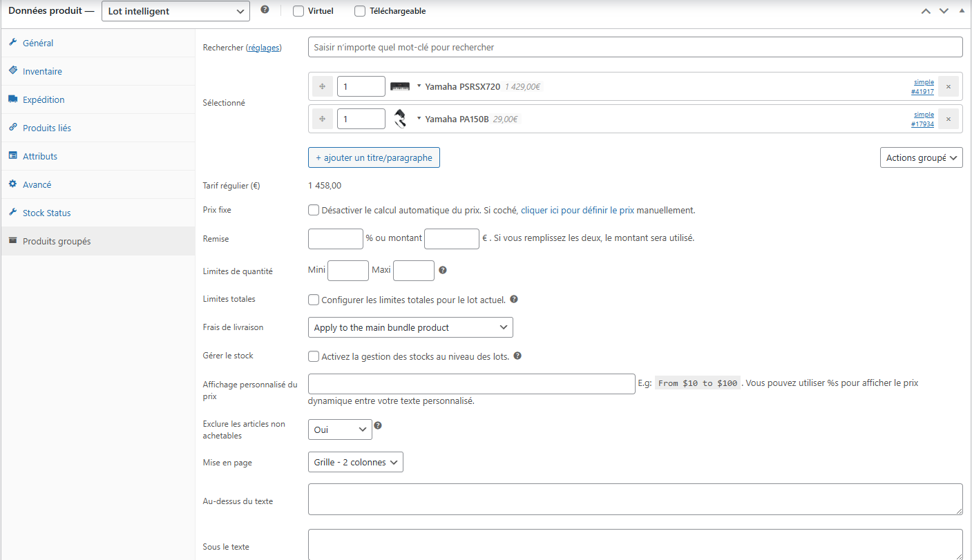Click the ajouter un titre/paragraphe button
The width and height of the screenshot is (972, 560).
point(374,157)
